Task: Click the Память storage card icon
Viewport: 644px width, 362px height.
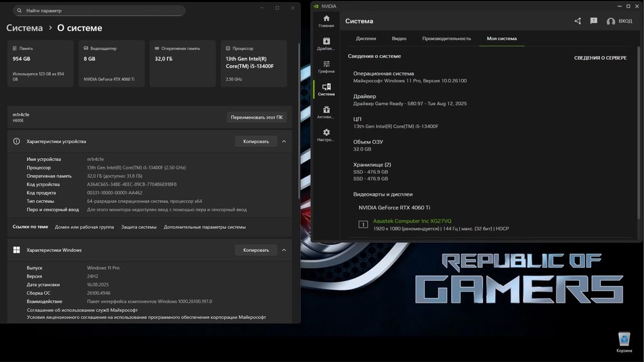Action: click(x=15, y=48)
